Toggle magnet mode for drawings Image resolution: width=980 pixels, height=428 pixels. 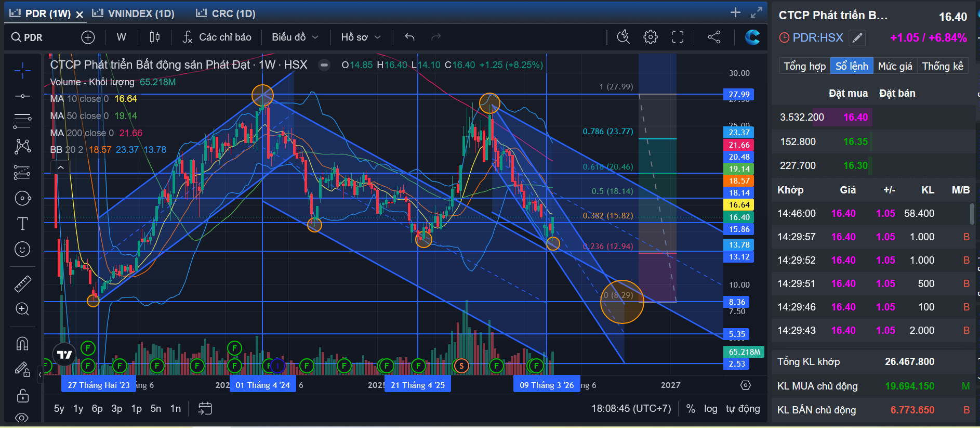click(x=22, y=343)
